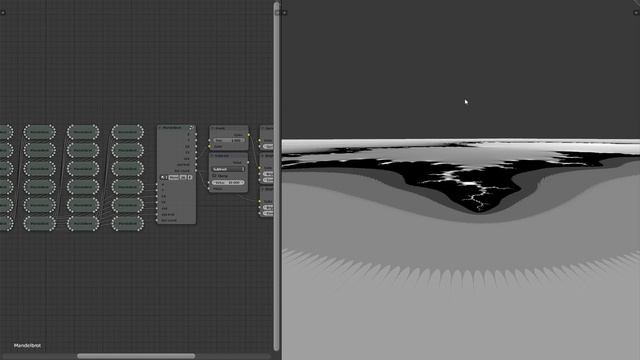Click the output socket of the upper math node
This screenshot has width=640, height=360.
[249, 135]
